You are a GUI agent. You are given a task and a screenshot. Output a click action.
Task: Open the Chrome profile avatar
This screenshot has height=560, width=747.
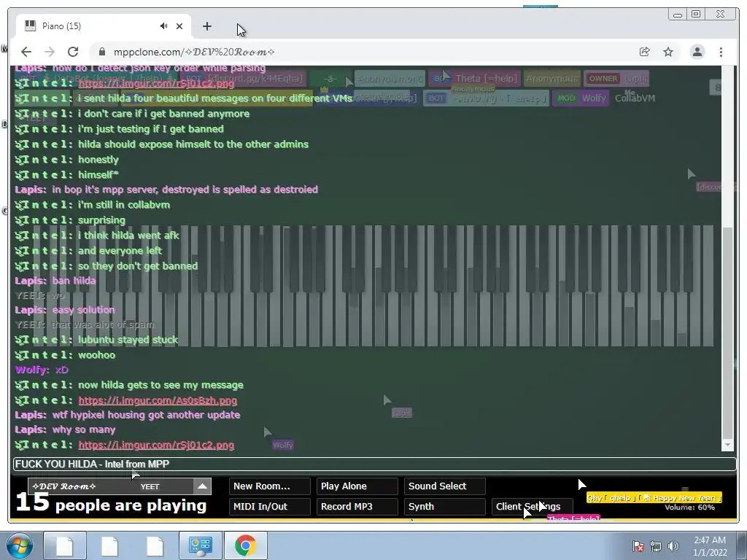[x=697, y=52]
